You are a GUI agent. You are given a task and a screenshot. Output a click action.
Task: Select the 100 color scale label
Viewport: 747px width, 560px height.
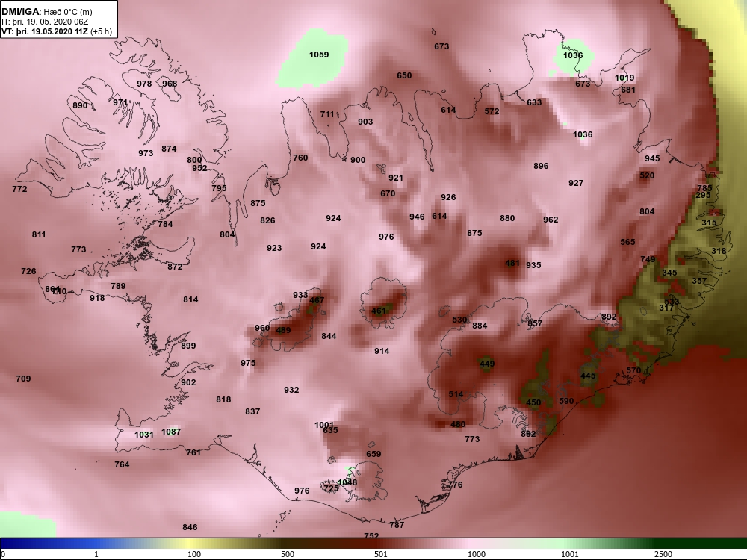pyautogui.click(x=194, y=554)
